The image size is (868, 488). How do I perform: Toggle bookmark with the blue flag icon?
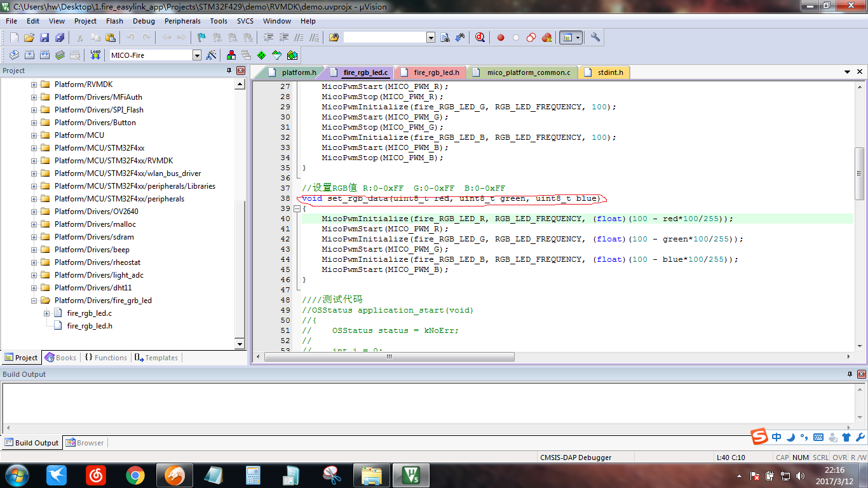coord(201,37)
